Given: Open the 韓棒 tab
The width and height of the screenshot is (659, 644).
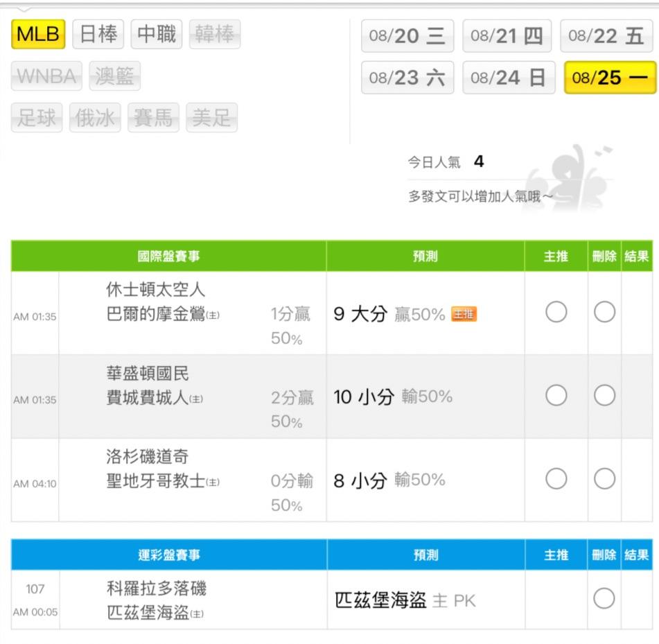Looking at the screenshot, I should pyautogui.click(x=215, y=34).
